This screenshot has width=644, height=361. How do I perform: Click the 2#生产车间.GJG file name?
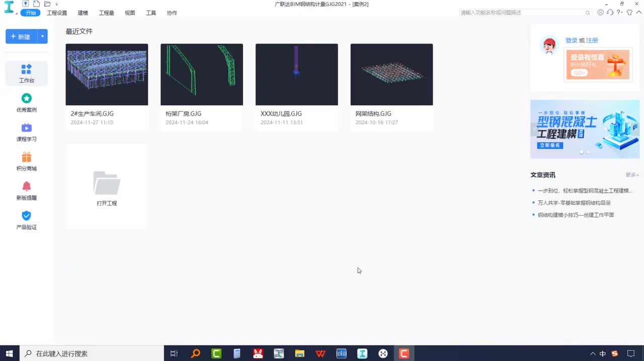click(92, 114)
